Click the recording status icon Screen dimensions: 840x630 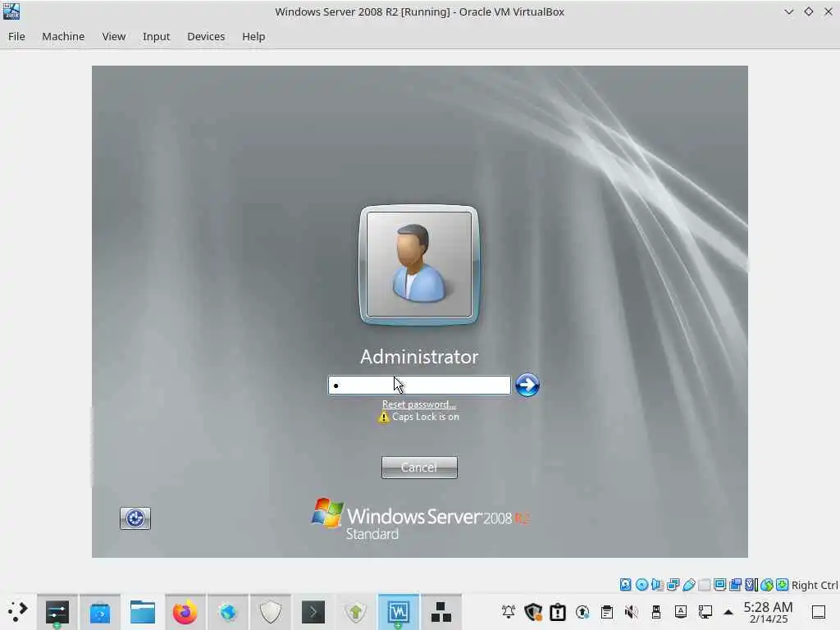pos(736,584)
